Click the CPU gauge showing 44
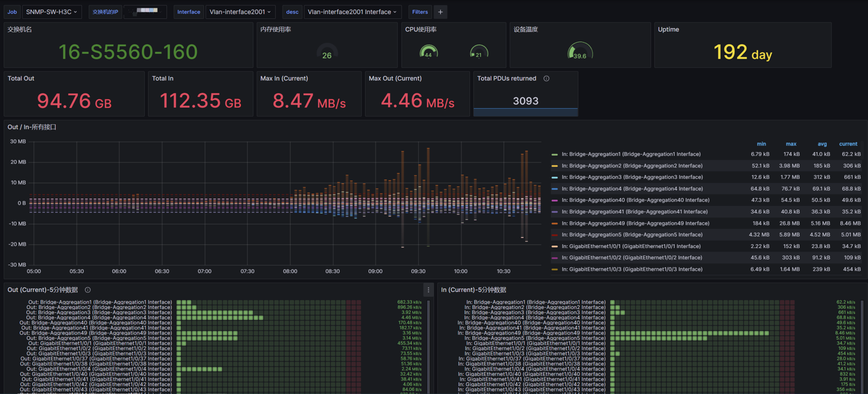868x394 pixels. click(428, 53)
